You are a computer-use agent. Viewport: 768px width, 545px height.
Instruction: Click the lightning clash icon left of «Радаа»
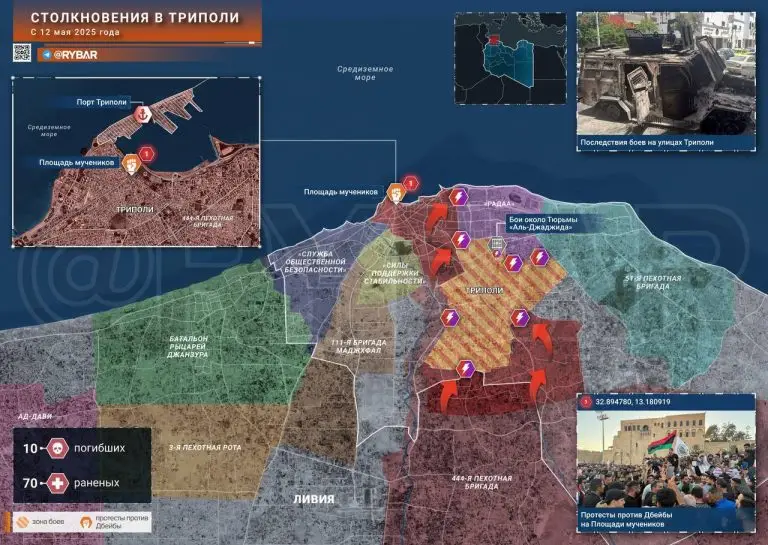[459, 197]
